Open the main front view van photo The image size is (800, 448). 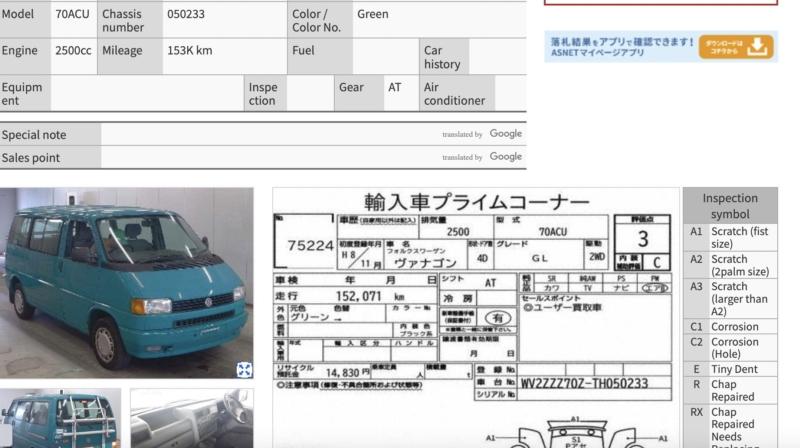[126, 282]
